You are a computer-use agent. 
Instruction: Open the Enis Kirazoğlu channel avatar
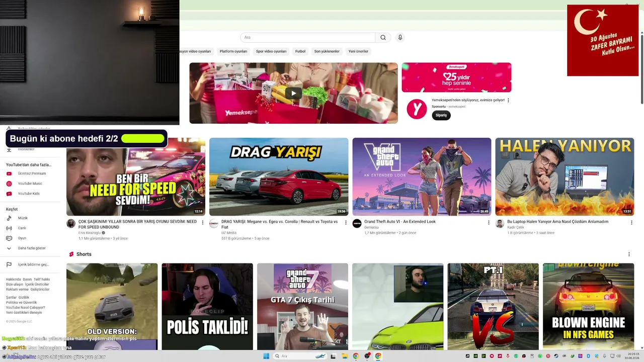pyautogui.click(x=71, y=224)
